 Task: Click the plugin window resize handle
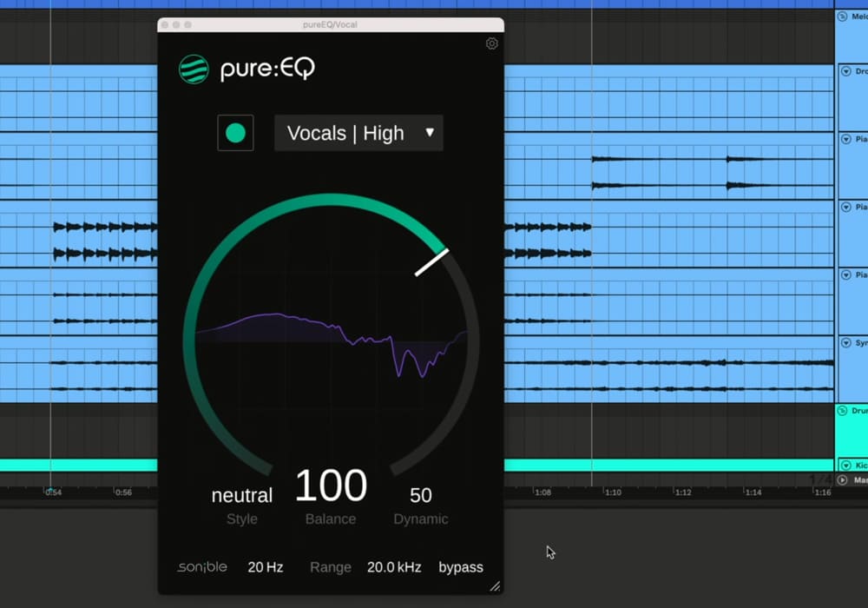[495, 586]
